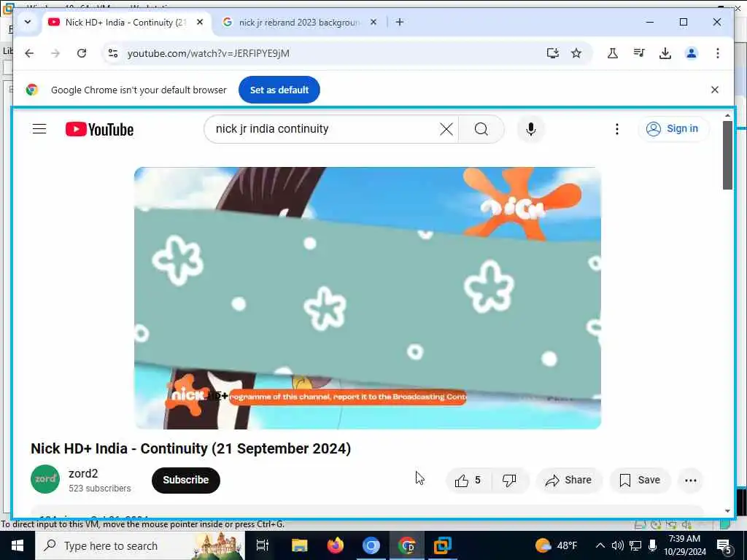Open the zord2 channel name link

point(83,473)
